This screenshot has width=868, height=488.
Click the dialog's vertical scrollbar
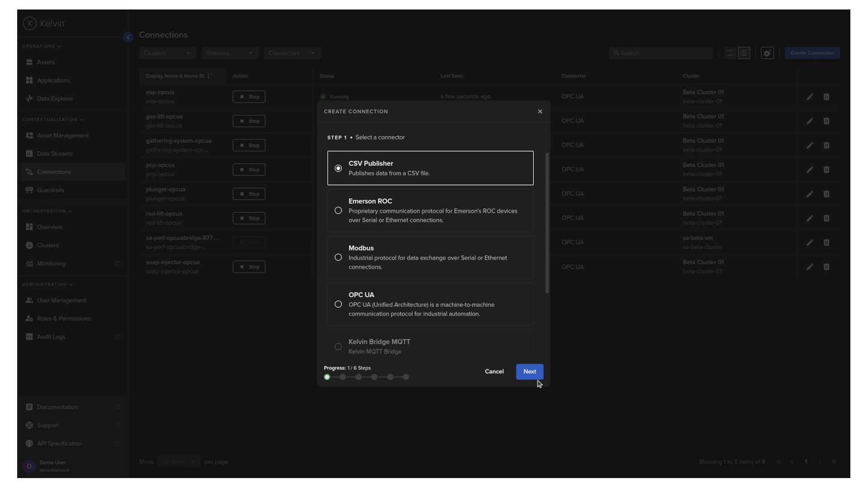(547, 223)
